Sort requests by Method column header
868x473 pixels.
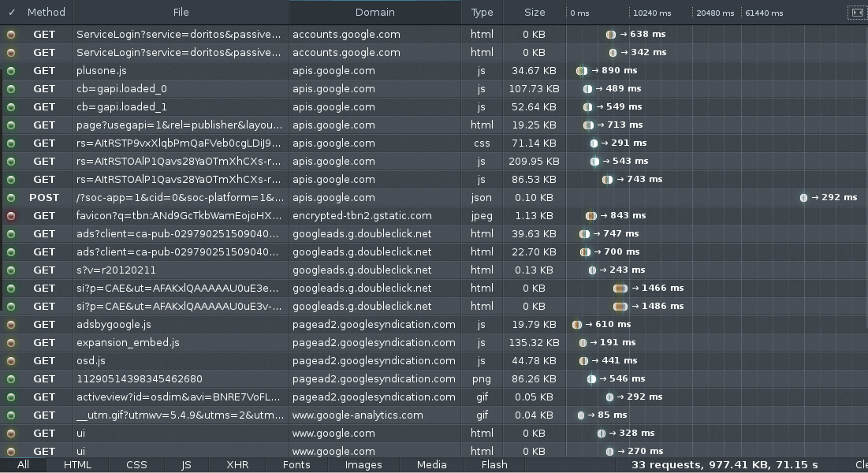[47, 12]
